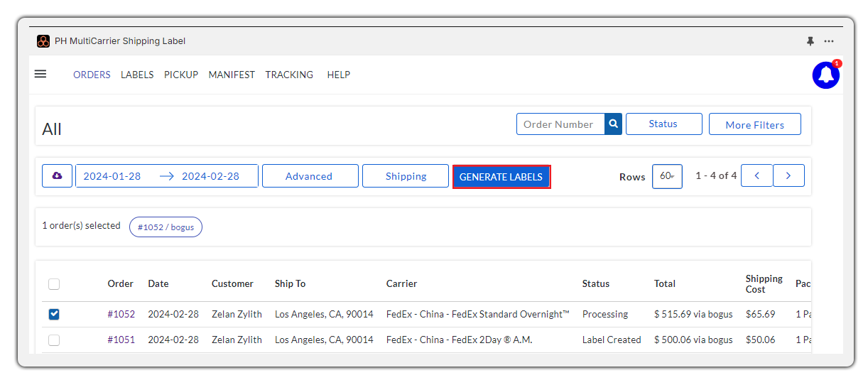
Task: Go to the PICKUP tab
Action: (x=181, y=75)
